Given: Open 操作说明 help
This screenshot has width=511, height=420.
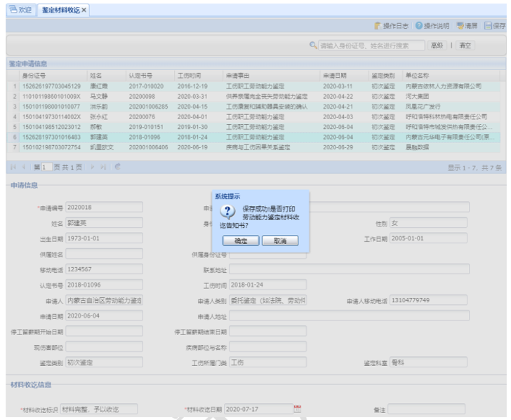Looking at the screenshot, I should 432,26.
